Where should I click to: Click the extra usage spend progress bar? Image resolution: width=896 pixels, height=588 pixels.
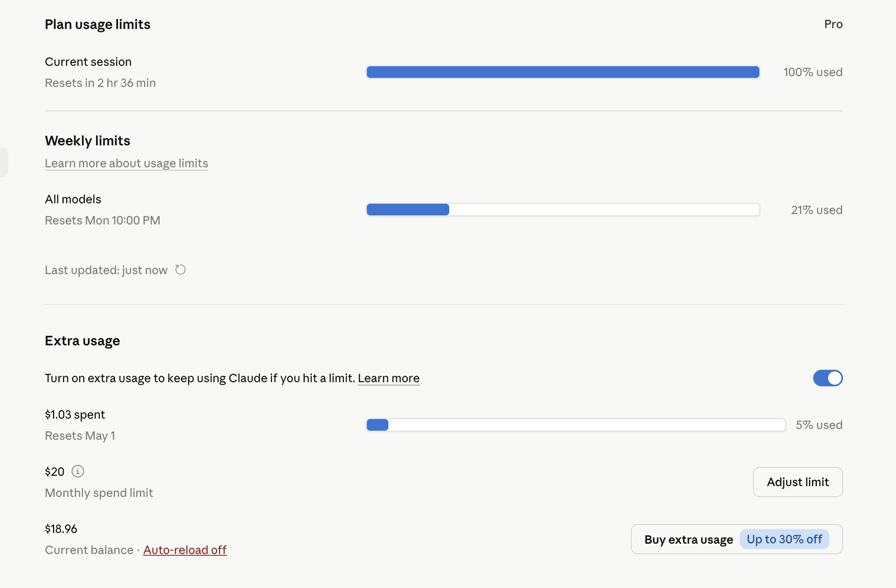point(576,425)
